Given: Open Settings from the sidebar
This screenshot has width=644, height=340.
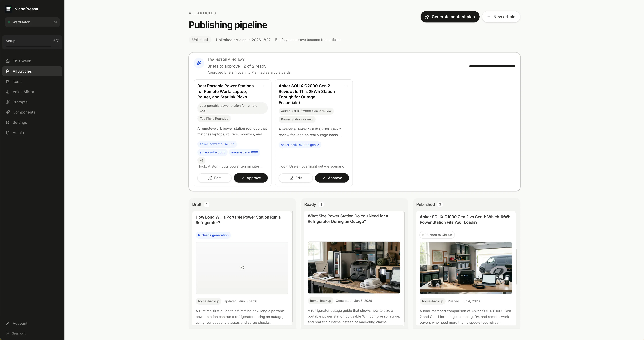Looking at the screenshot, I should pyautogui.click(x=32, y=122).
